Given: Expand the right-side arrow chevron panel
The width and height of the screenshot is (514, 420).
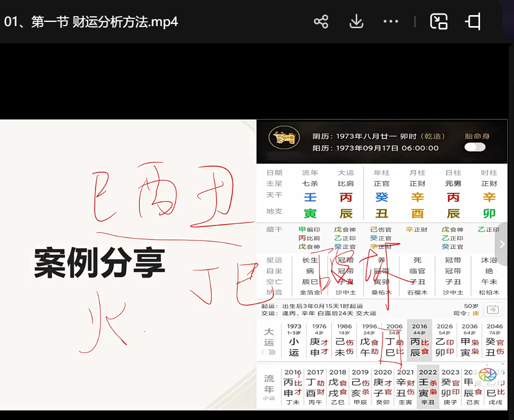Looking at the screenshot, I should click(502, 244).
